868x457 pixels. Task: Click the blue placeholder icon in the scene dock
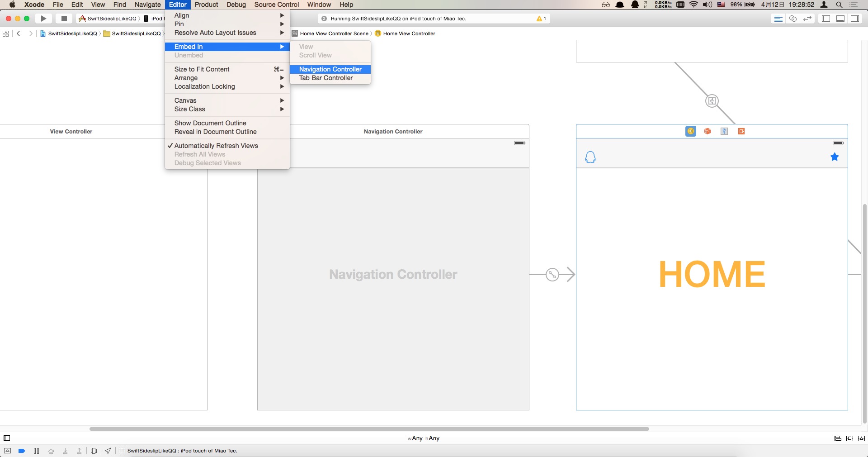(x=724, y=131)
